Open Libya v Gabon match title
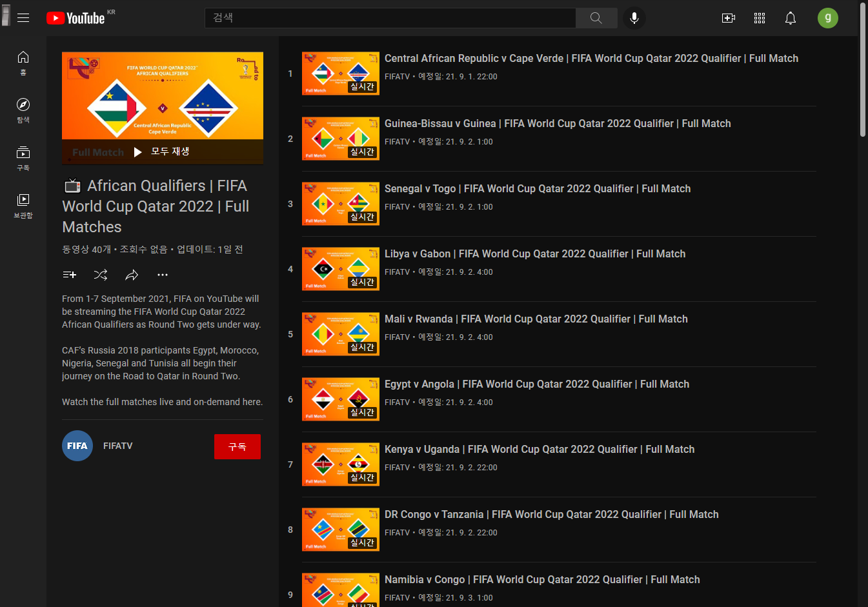 (x=535, y=254)
